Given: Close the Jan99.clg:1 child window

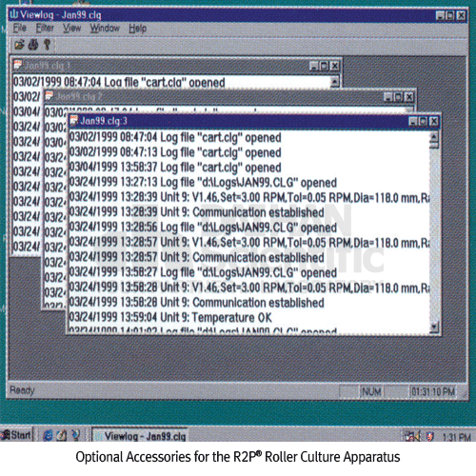Looking at the screenshot, I should coord(334,66).
